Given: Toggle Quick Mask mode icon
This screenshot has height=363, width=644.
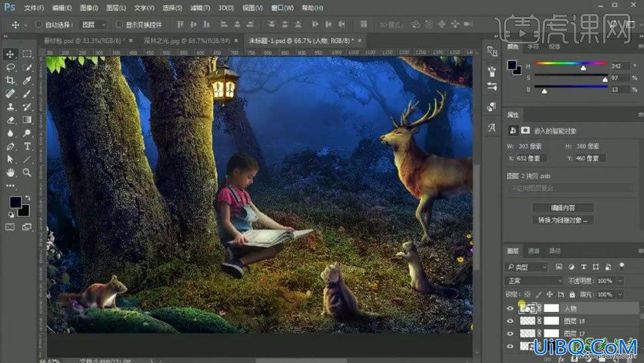Looking at the screenshot, I should [x=10, y=226].
